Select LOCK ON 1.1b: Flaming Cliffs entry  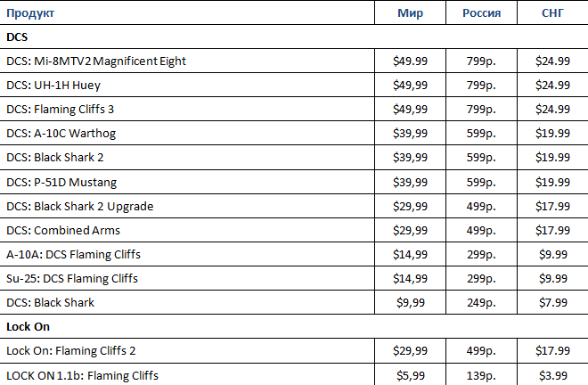[x=83, y=375]
